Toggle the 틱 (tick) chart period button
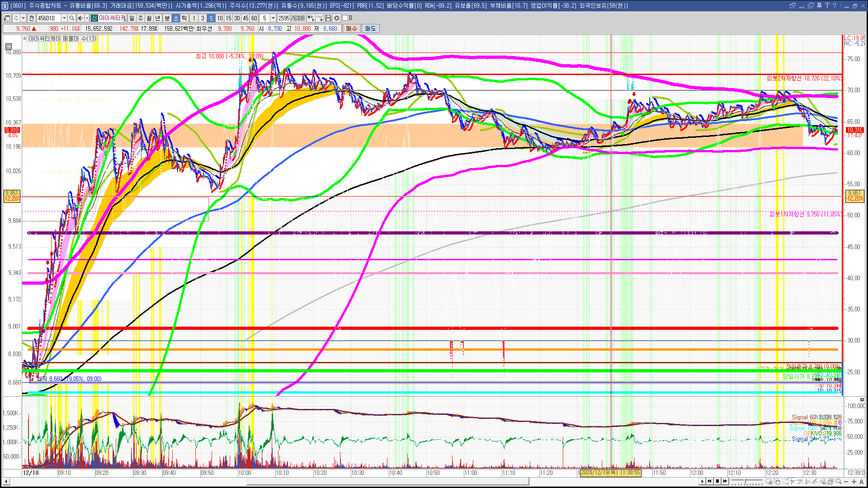This screenshot has width=868, height=488. pos(184,18)
